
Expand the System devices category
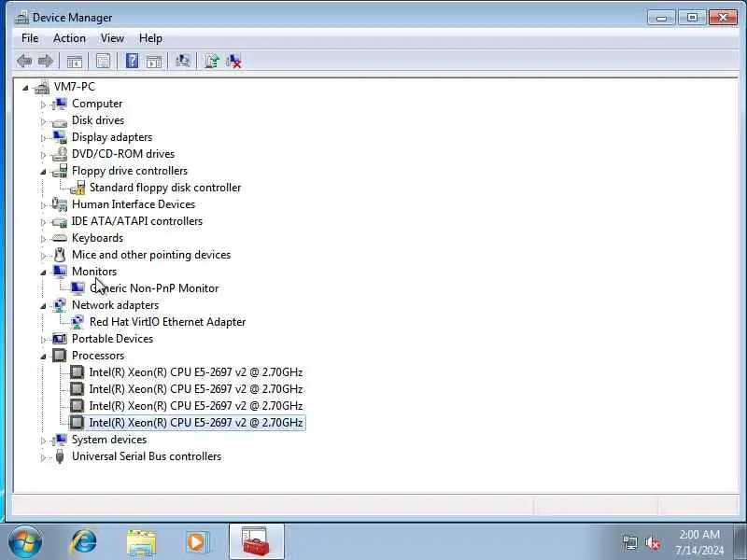click(x=43, y=441)
